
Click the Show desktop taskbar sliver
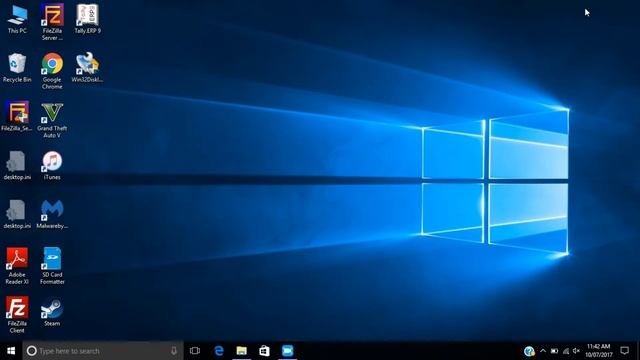pyautogui.click(x=638, y=351)
